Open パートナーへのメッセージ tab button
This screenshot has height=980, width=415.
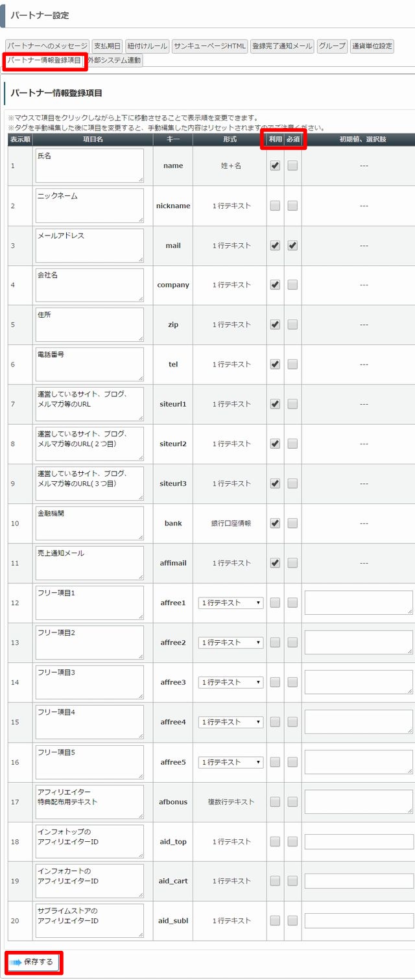tap(47, 46)
